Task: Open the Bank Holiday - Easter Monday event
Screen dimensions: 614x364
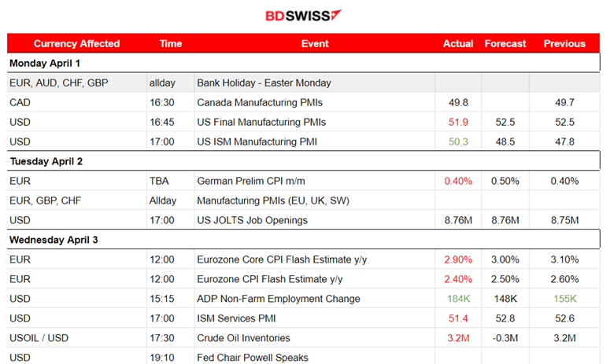Action: [264, 83]
